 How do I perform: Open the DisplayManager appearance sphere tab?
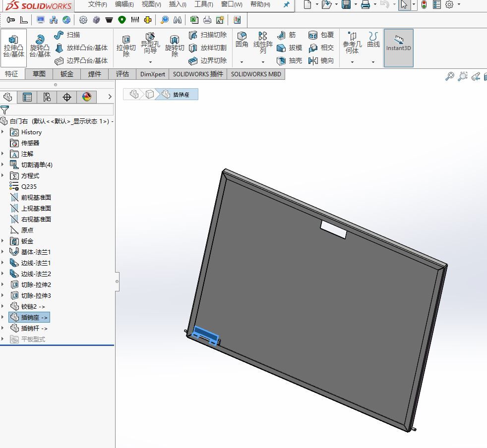tap(87, 97)
